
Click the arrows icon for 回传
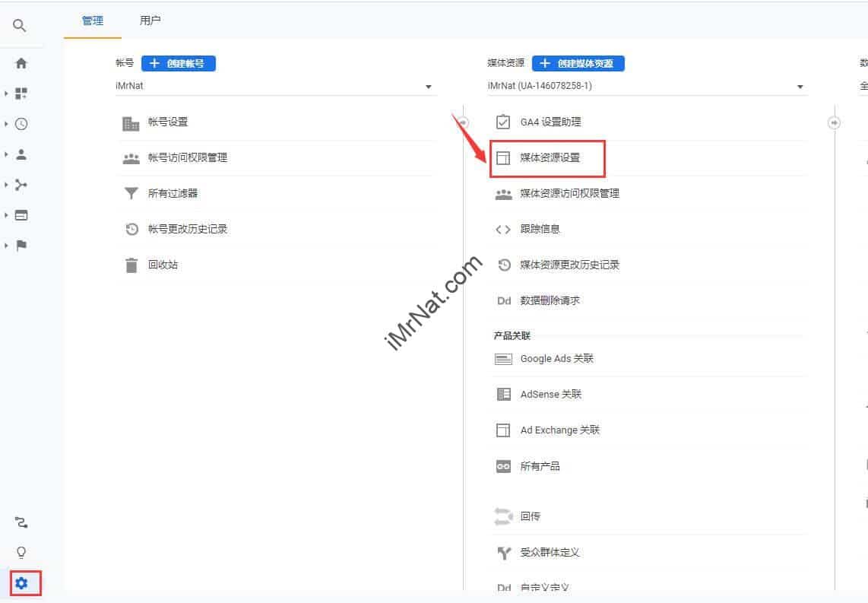(503, 516)
